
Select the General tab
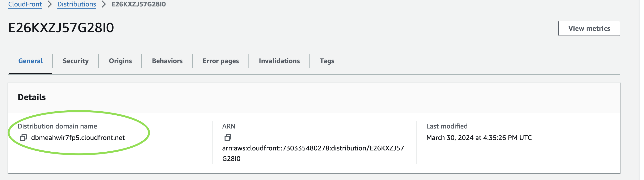click(x=31, y=61)
